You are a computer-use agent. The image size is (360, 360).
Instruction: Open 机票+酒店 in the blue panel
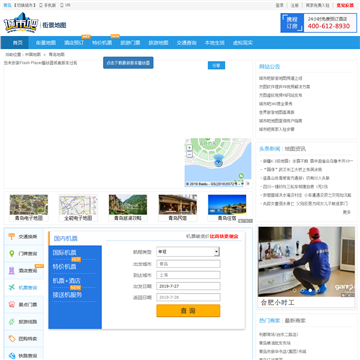[x=67, y=281]
